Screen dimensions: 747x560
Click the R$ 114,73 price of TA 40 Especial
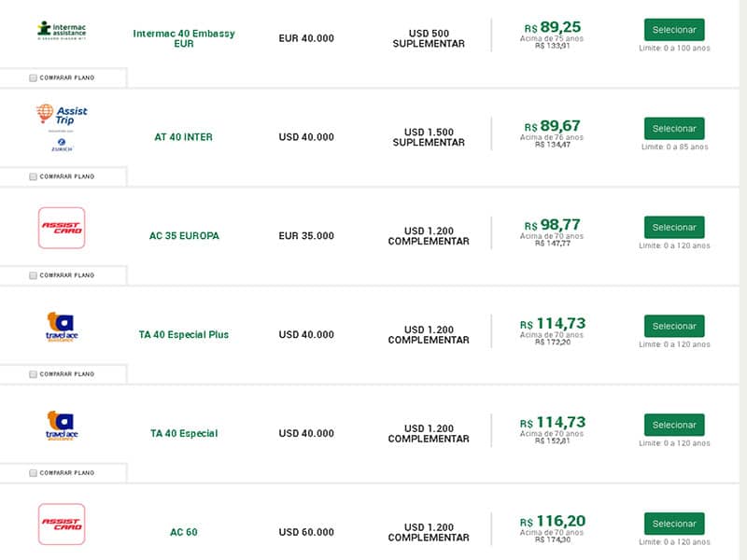click(x=553, y=423)
